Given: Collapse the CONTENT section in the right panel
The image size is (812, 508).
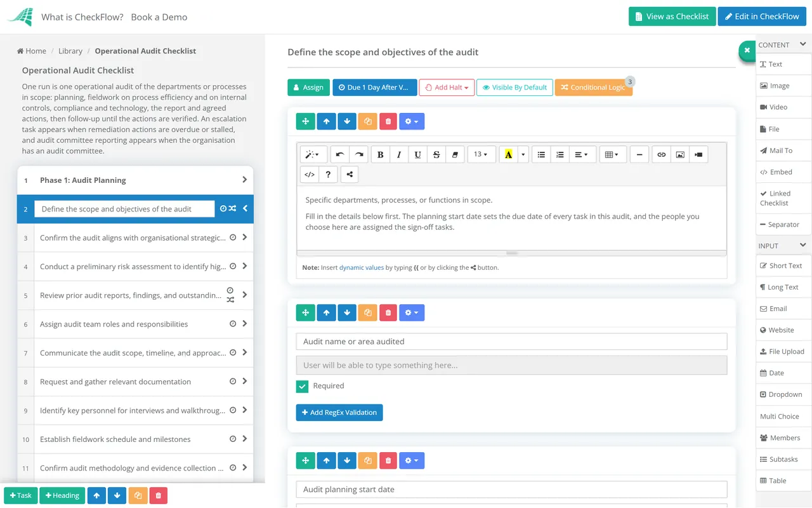Looking at the screenshot, I should pos(803,44).
